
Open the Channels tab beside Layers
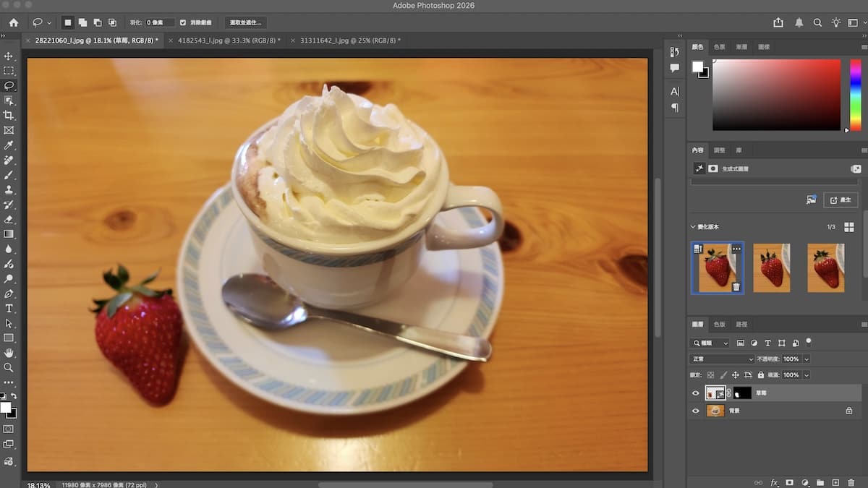719,325
